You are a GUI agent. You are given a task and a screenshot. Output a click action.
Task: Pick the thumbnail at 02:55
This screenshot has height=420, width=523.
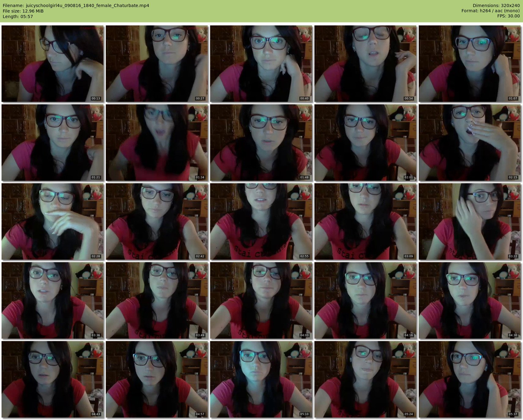pyautogui.click(x=261, y=221)
